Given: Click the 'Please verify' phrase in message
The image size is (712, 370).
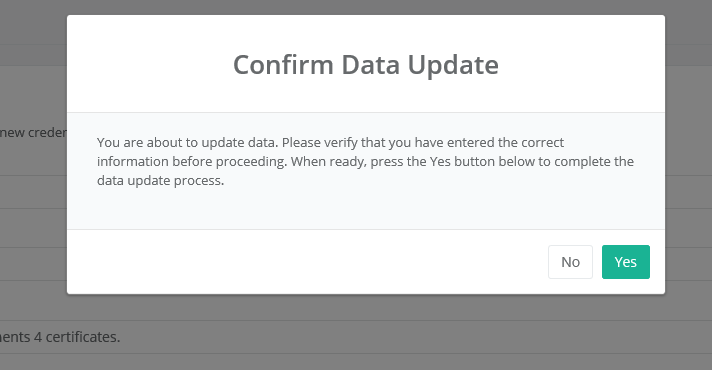Looking at the screenshot, I should click(x=320, y=143).
